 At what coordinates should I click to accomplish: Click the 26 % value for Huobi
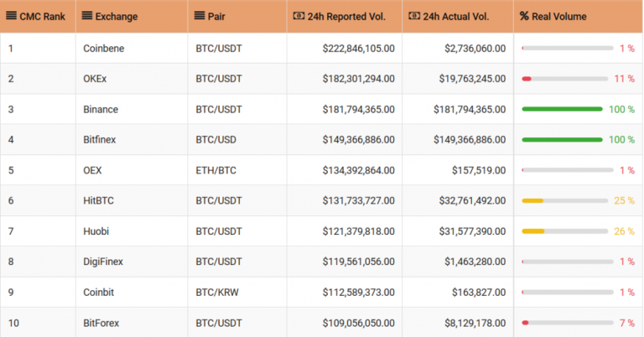pyautogui.click(x=624, y=231)
